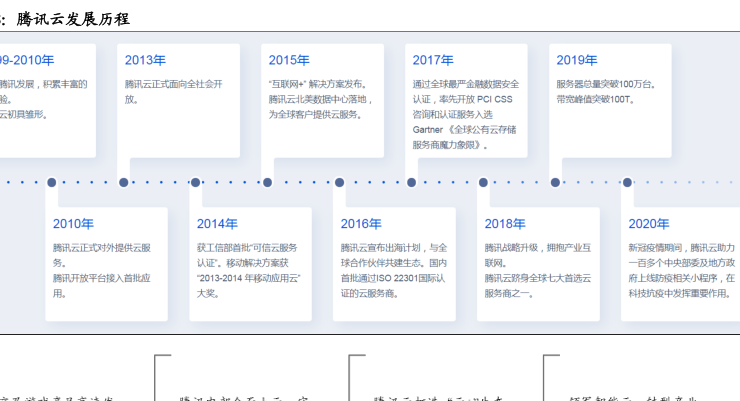This screenshot has width=740, height=401.
Task: Click text 新冠疫情期间，腾讯云助力
Action: tap(681, 248)
